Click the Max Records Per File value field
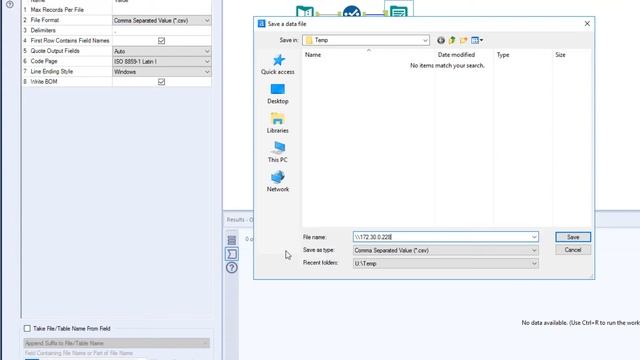 point(162,10)
